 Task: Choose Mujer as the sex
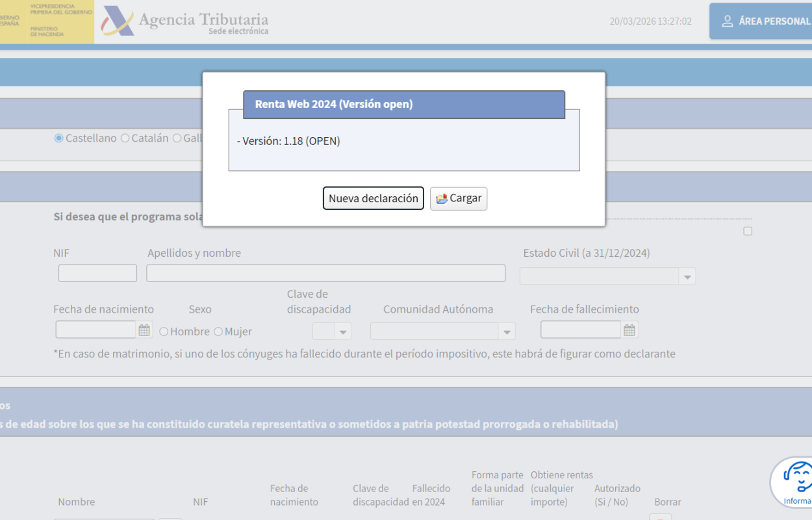[x=218, y=331]
